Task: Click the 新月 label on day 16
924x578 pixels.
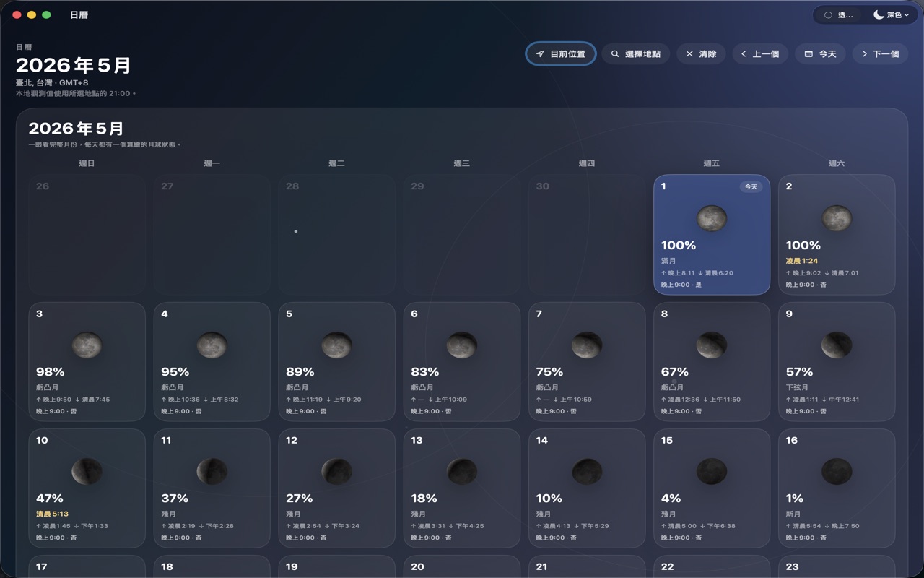Action: (793, 514)
